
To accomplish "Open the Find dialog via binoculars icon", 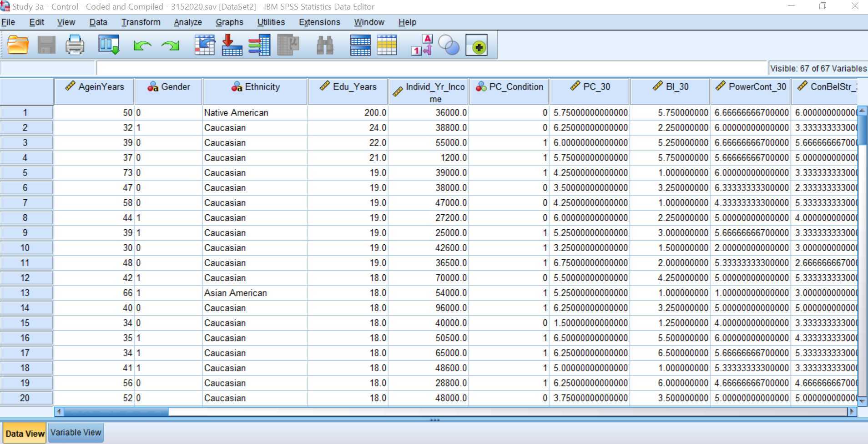I will coord(324,45).
